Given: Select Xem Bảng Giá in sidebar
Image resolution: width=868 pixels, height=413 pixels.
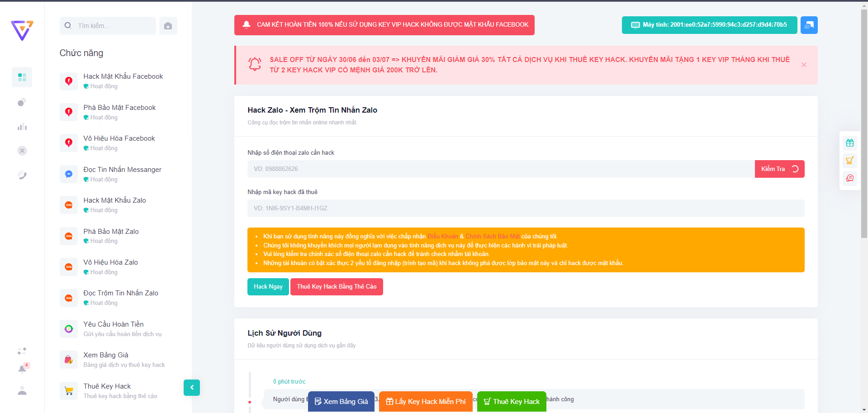Looking at the screenshot, I should [x=106, y=355].
